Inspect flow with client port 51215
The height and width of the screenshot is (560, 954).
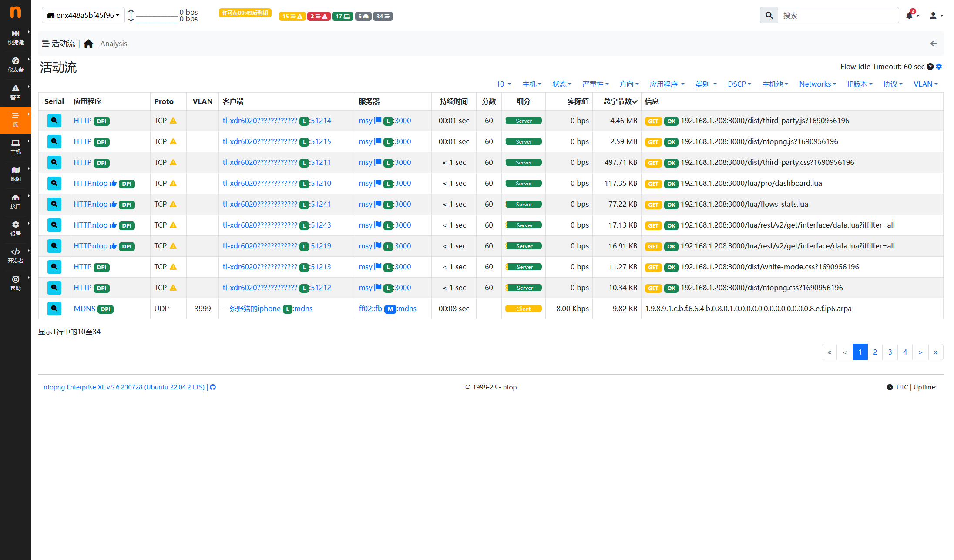54,141
